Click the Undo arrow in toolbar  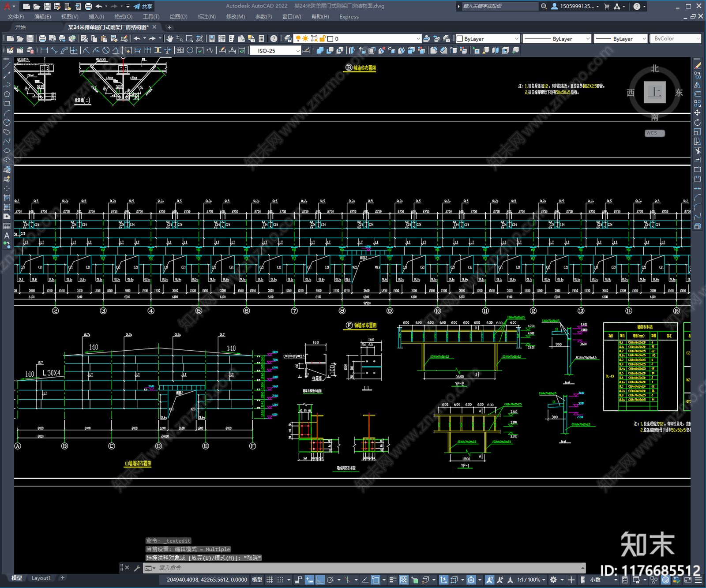(137, 39)
